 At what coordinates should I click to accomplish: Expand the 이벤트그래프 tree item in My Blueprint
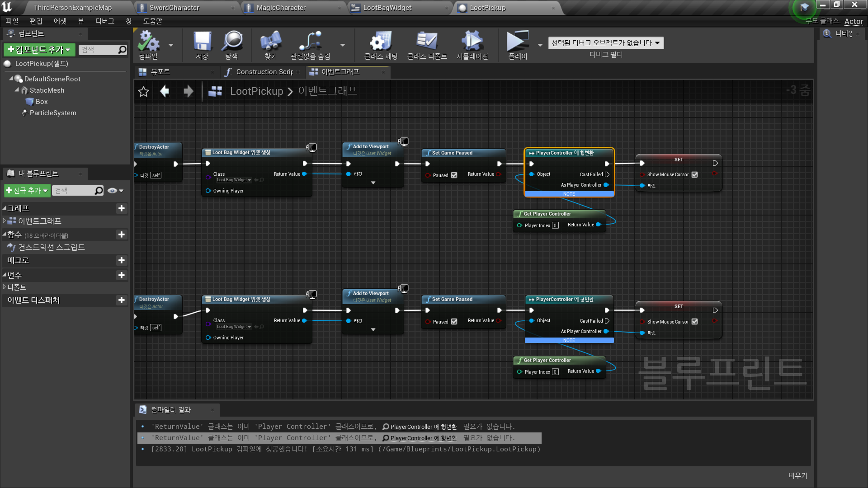(4, 221)
